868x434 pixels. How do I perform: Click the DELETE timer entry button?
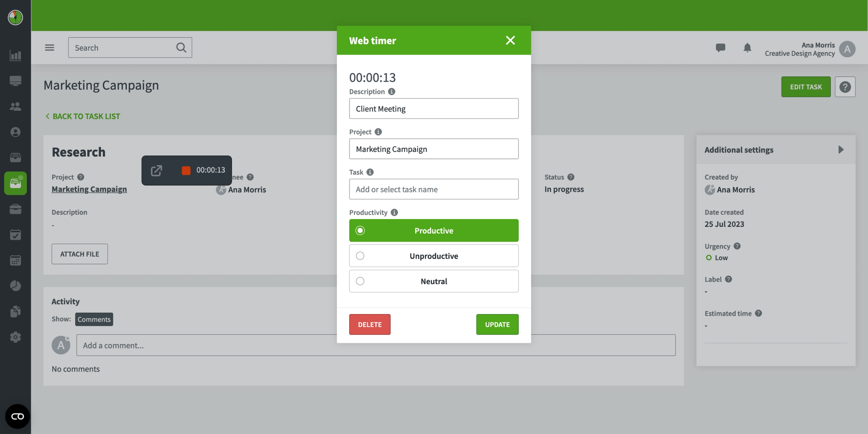click(369, 324)
